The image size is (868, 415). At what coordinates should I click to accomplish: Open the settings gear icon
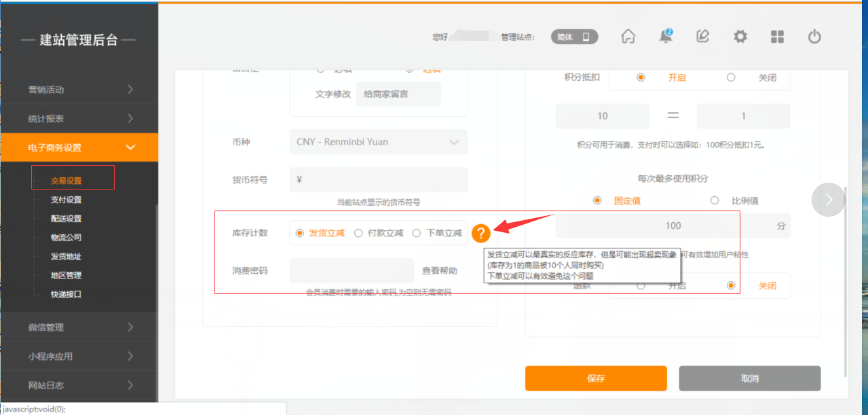740,37
